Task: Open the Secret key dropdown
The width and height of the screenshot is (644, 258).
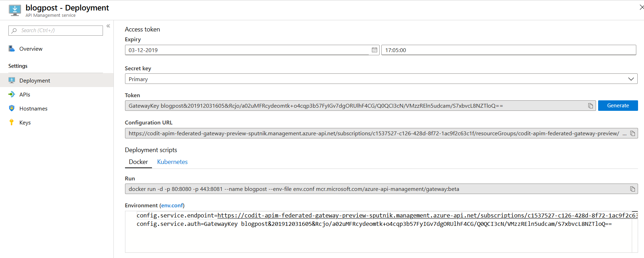Action: [x=381, y=79]
